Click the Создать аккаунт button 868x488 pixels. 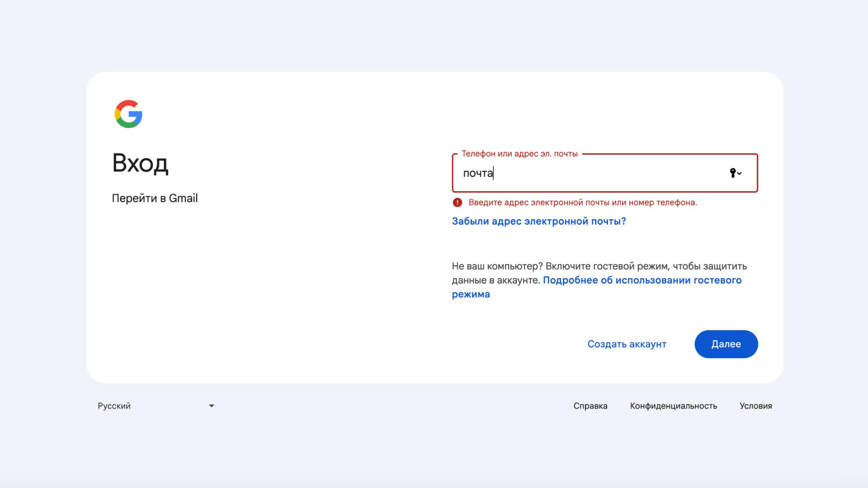[x=627, y=344]
